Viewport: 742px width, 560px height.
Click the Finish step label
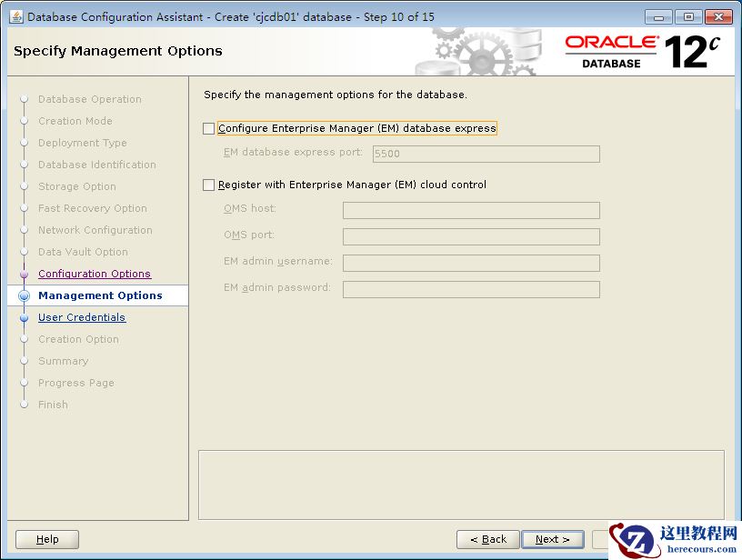pos(53,405)
